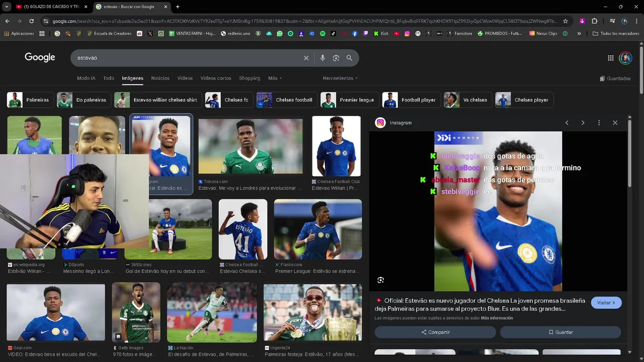644x362 pixels.
Task: Open the Chrome three-dot menu
Action: point(636,21)
